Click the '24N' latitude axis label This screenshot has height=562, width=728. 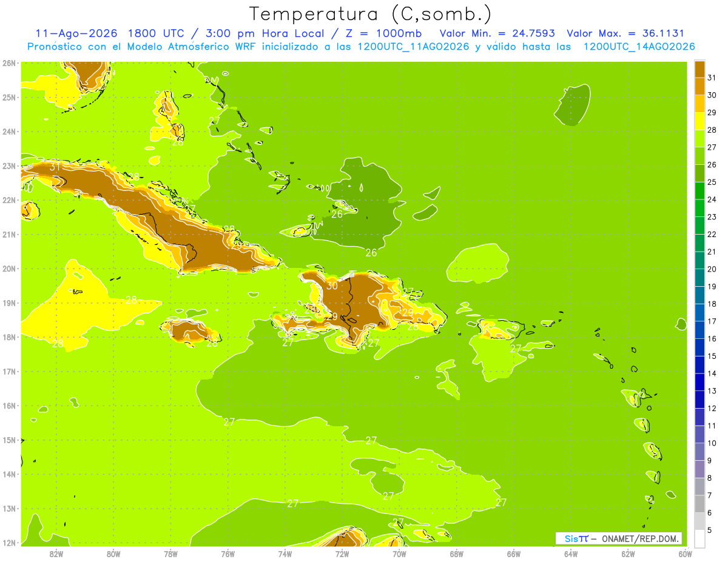(x=9, y=132)
